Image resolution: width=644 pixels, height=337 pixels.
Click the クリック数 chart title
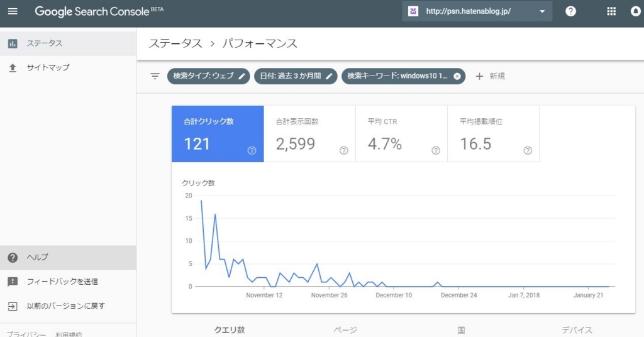[198, 183]
